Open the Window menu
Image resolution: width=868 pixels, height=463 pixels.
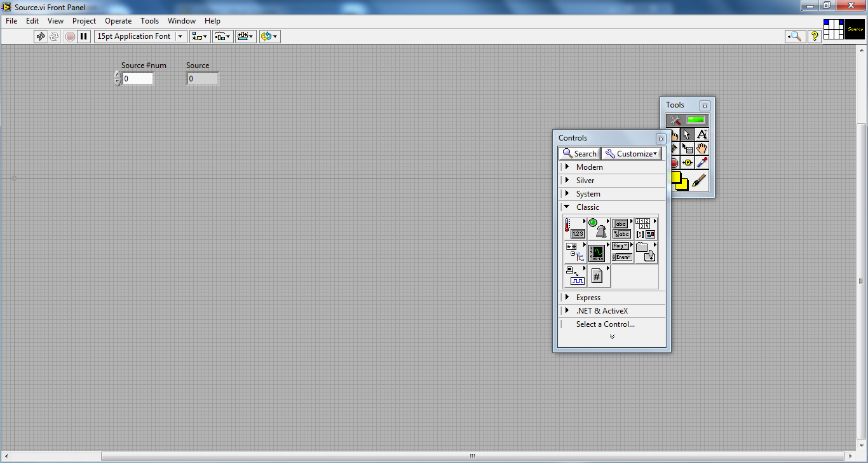tap(182, 21)
